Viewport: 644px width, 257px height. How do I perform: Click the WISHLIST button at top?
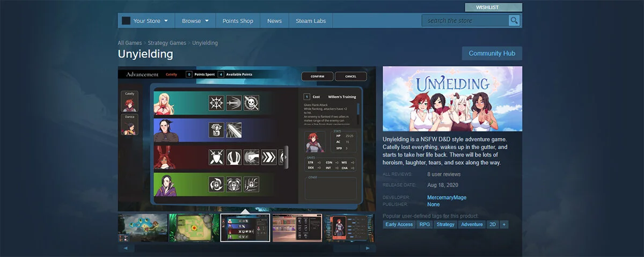pos(493,7)
